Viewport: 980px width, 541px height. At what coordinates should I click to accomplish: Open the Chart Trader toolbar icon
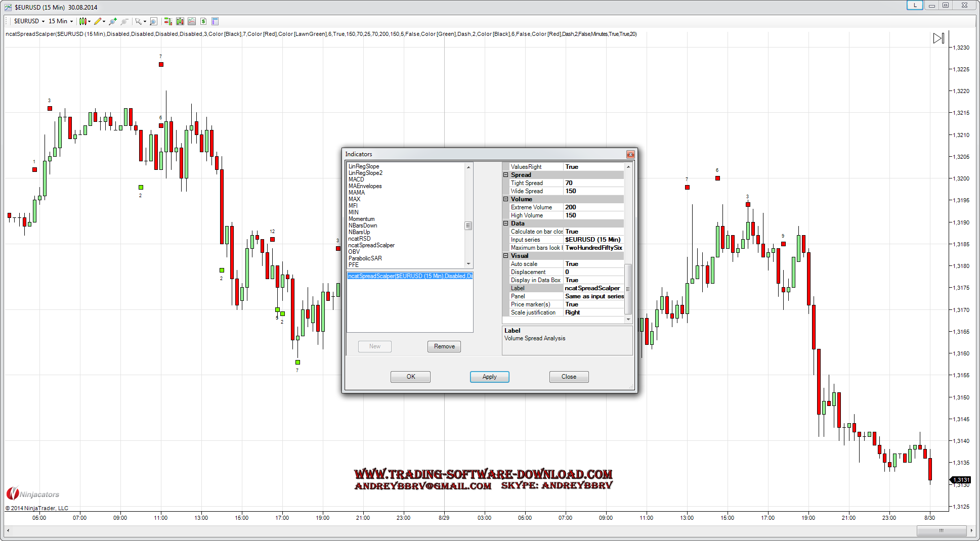(167, 21)
